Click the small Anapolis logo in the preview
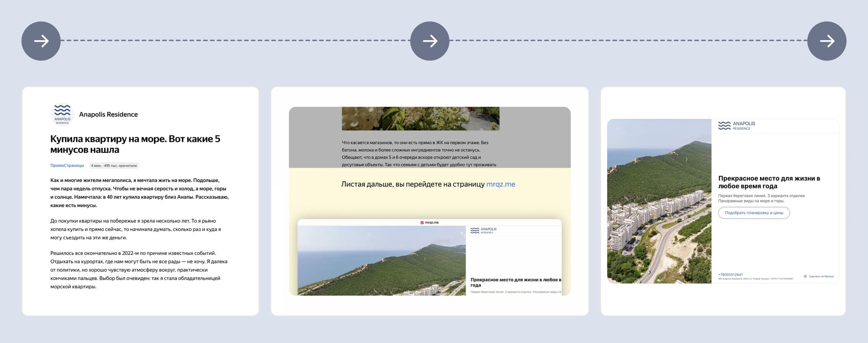This screenshot has height=343, width=868. pos(483,230)
